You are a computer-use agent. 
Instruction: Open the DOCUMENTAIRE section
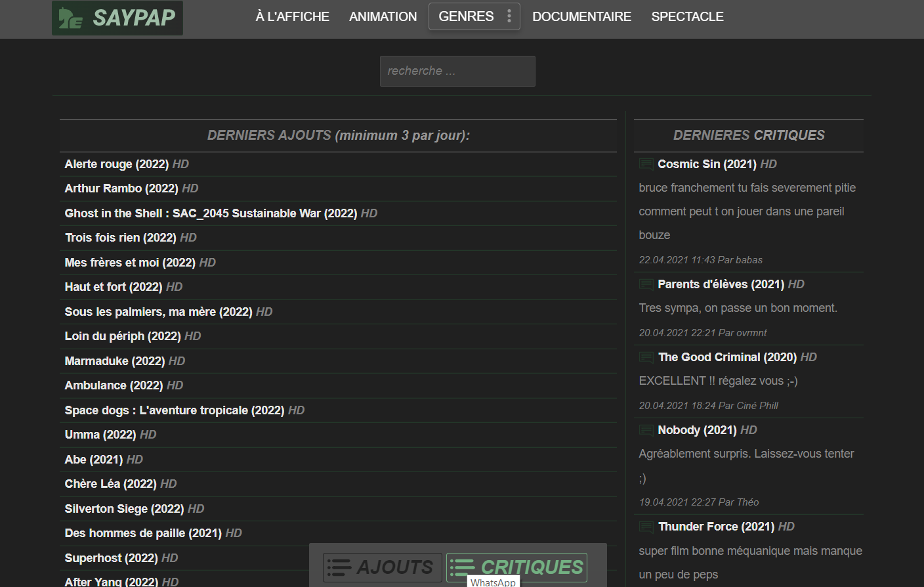click(x=582, y=16)
